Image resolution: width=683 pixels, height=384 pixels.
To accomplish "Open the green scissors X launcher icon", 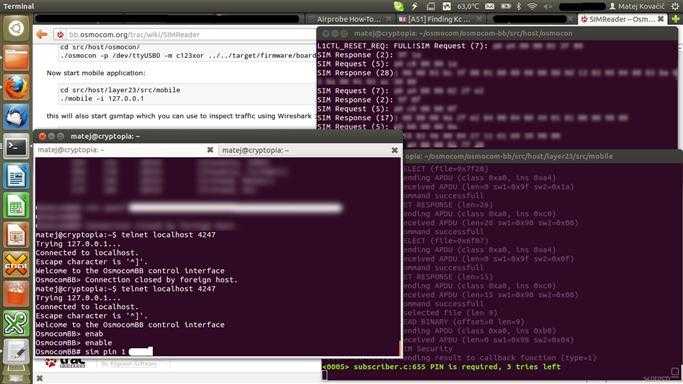I will (x=16, y=324).
